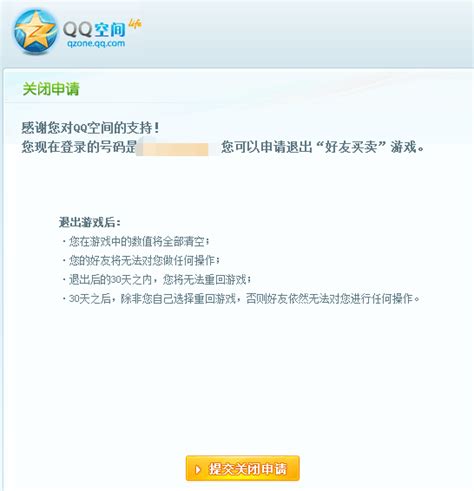The height and width of the screenshot is (491, 474).
Task: Click the 退出游戏后 bold subheading
Action: pos(89,222)
